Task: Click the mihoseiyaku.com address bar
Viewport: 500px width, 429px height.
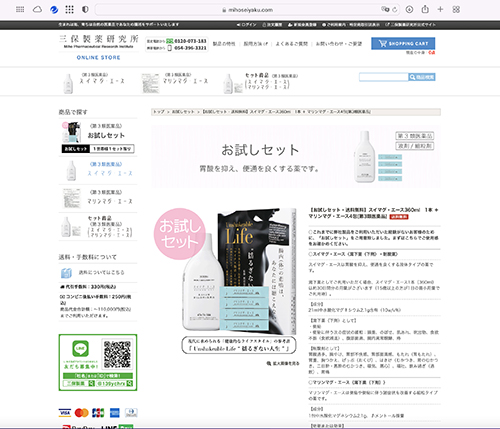Action: 248,10
